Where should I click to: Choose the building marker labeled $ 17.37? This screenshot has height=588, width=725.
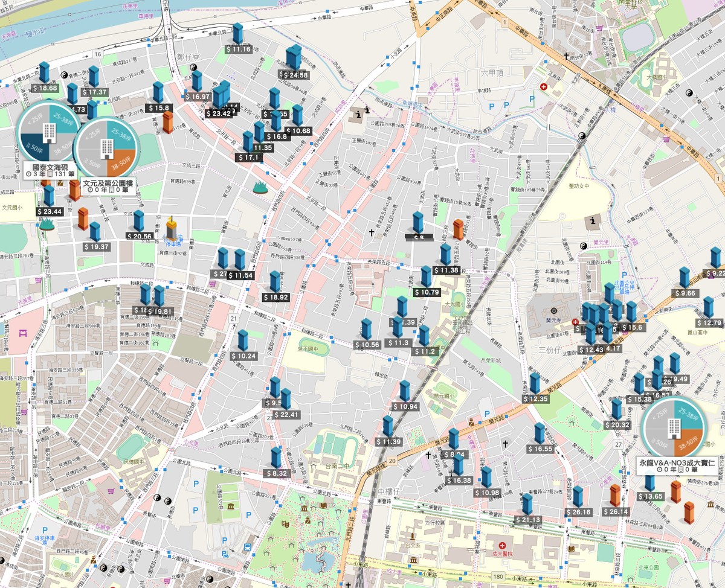[94, 77]
